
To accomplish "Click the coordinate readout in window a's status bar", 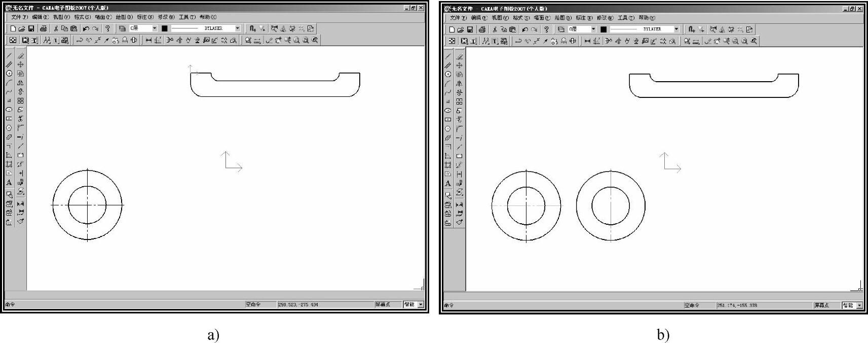I will 324,304.
